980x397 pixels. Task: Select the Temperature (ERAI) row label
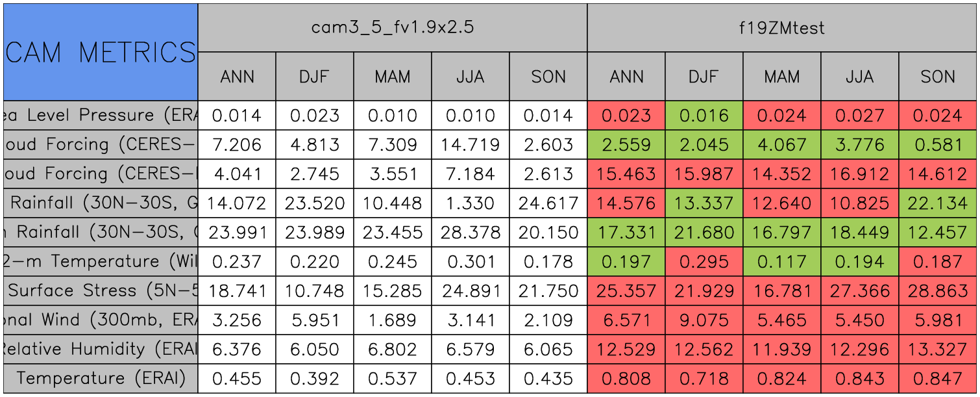(x=100, y=378)
